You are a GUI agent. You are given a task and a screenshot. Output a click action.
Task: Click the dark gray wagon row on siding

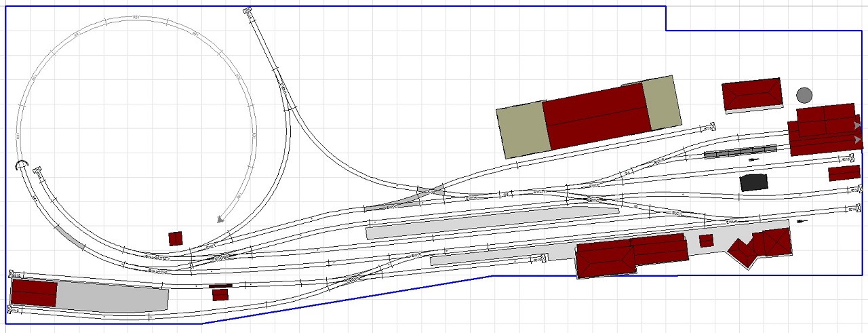741,152
